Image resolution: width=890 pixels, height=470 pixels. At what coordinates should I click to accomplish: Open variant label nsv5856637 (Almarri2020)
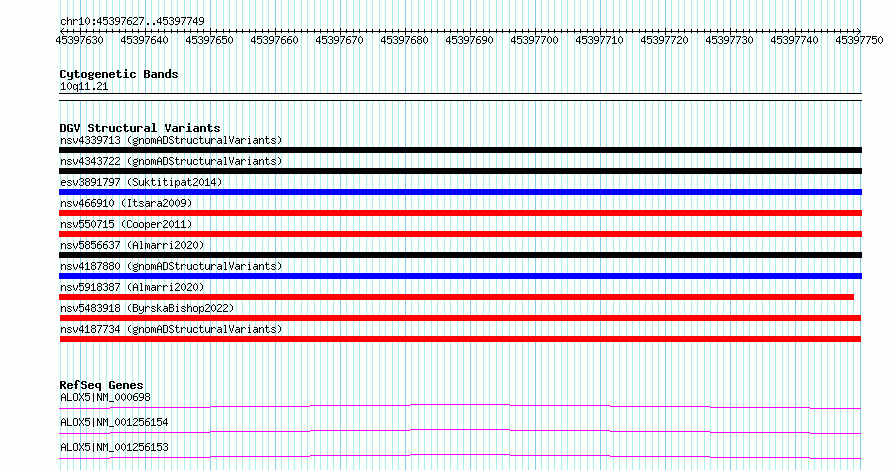point(132,245)
